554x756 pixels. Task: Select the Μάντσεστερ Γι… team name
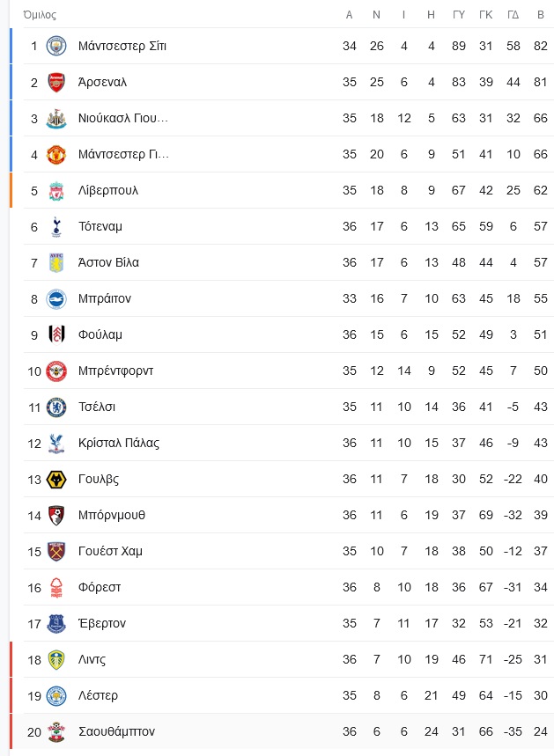tap(123, 154)
